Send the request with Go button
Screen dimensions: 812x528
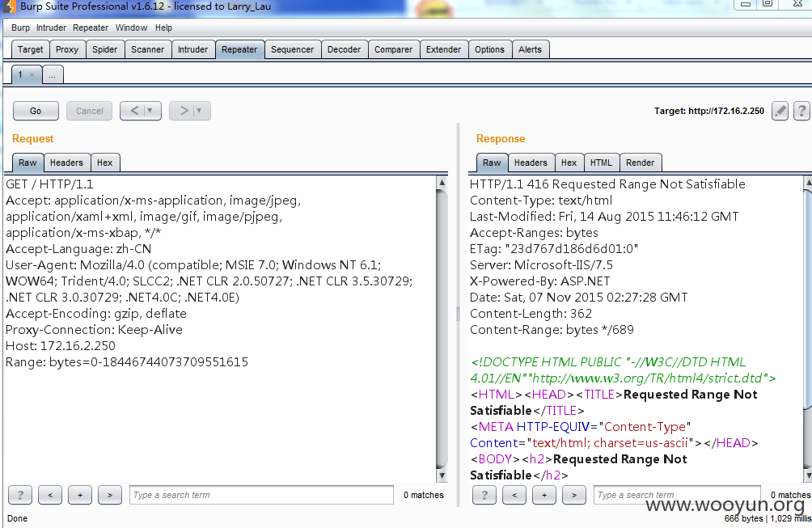pos(36,111)
